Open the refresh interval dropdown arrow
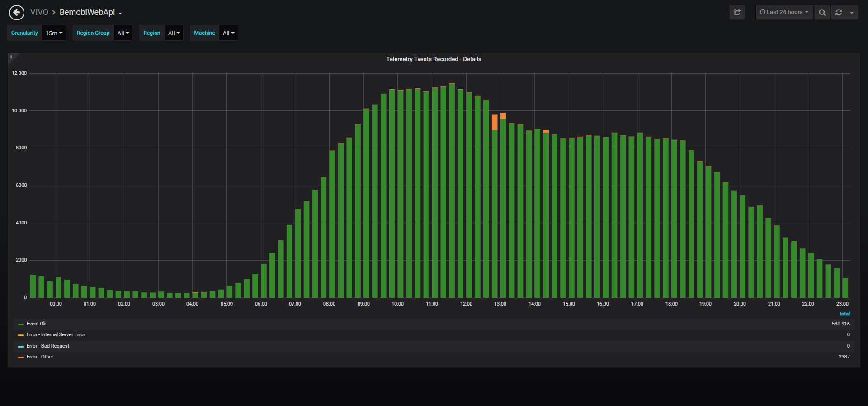Screen dimensions: 868x406 pos(852,12)
